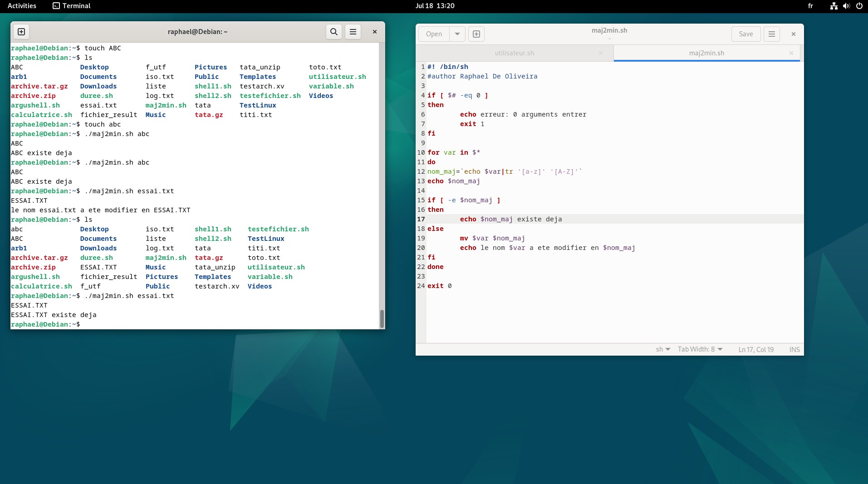Close the maj2min.sh tab
This screenshot has width=868, height=484.
pyautogui.click(x=791, y=53)
